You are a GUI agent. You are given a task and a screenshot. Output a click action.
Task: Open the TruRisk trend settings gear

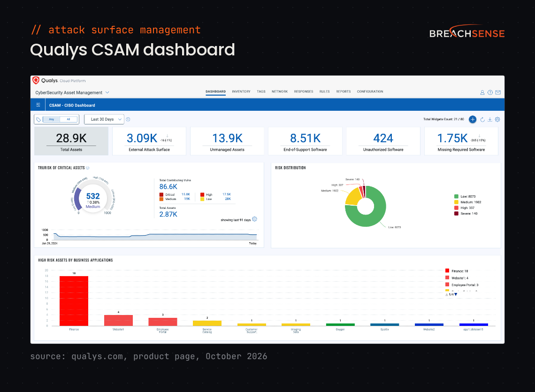click(254, 219)
